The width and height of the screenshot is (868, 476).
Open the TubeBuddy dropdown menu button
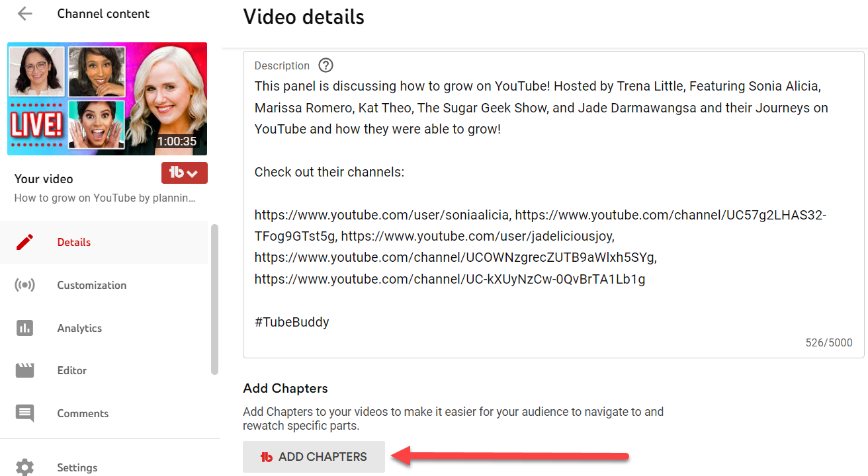click(184, 173)
